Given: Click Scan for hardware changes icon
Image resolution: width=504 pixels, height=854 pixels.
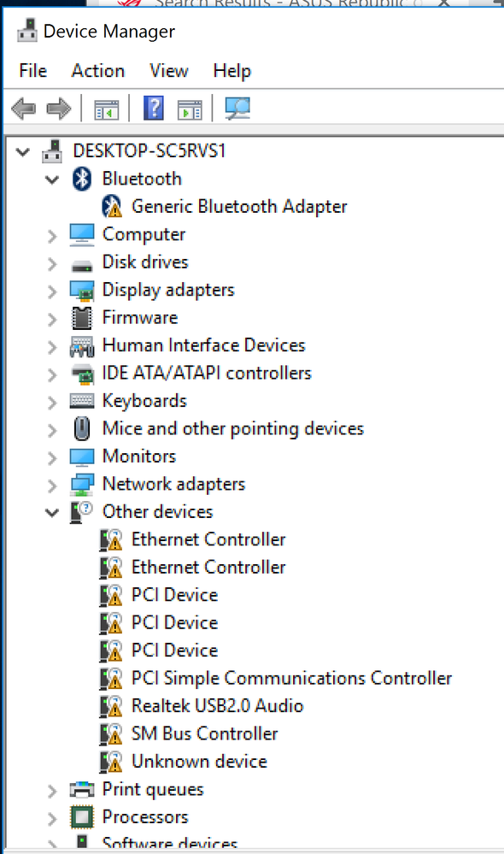Looking at the screenshot, I should coord(237,109).
